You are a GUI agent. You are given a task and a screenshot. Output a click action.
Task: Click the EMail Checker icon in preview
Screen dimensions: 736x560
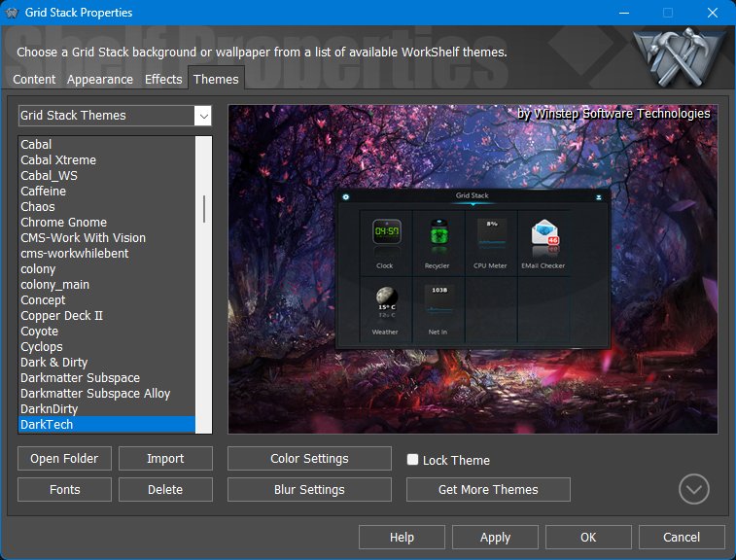pos(544,232)
